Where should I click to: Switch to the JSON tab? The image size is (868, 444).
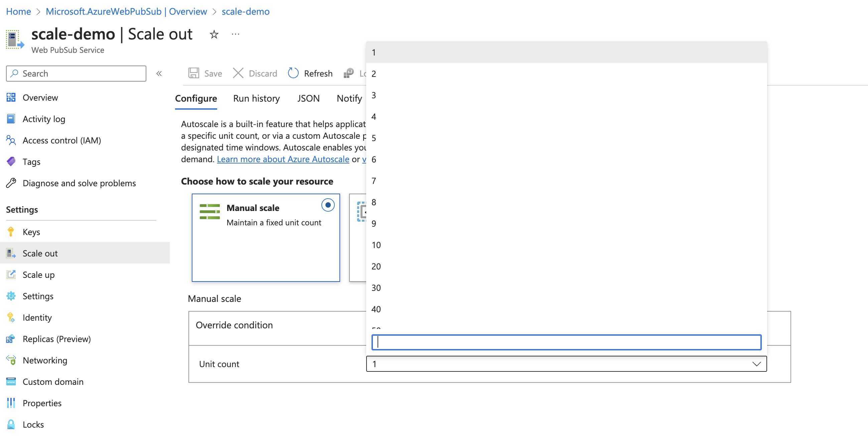click(308, 97)
